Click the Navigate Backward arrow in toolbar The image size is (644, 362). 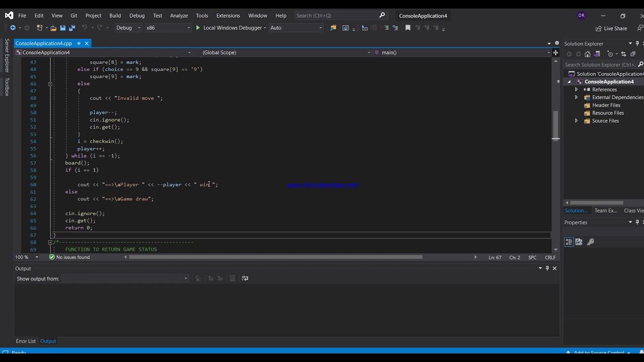13,28
